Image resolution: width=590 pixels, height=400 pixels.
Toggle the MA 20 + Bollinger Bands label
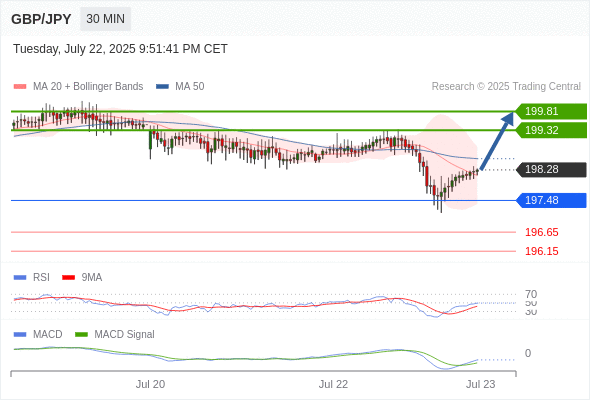(x=88, y=87)
